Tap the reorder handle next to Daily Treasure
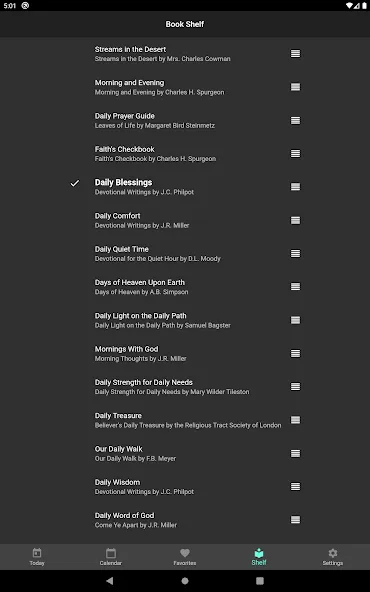Image resolution: width=370 pixels, height=592 pixels. (295, 420)
